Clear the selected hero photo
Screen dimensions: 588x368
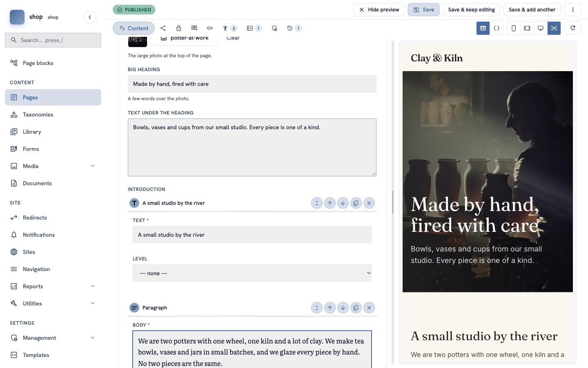click(x=233, y=38)
